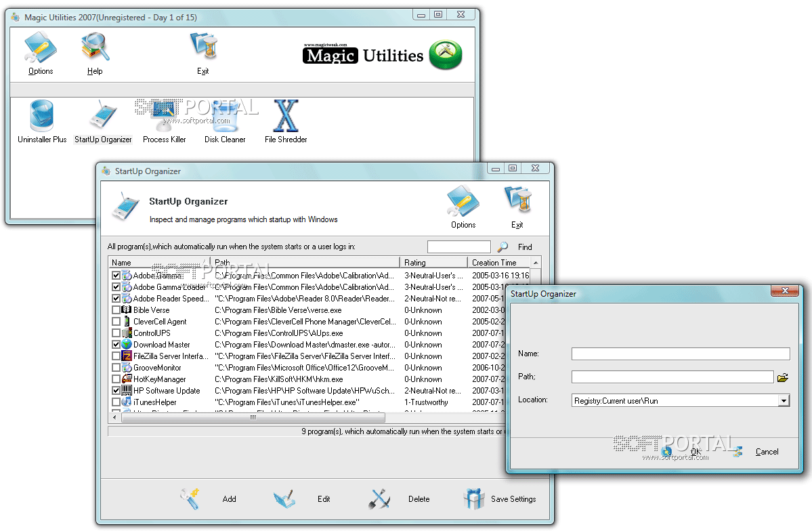Click the FileZilla Server Interface icon
812x531 pixels.
pyautogui.click(x=127, y=356)
